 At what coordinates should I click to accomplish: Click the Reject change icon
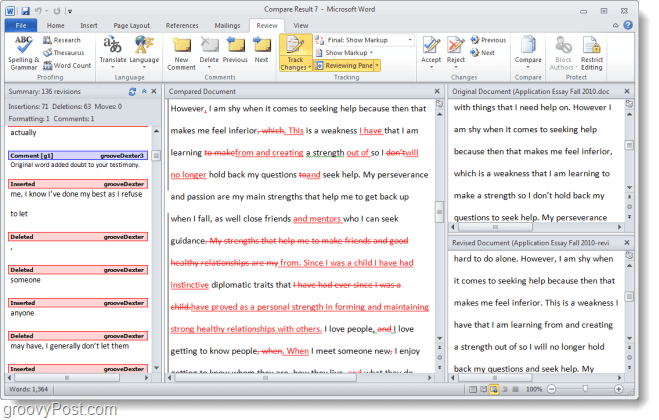(x=456, y=45)
